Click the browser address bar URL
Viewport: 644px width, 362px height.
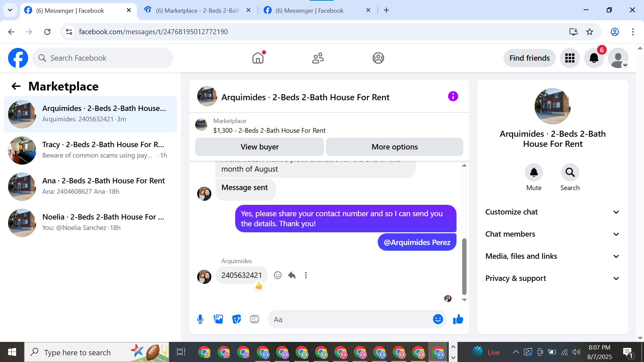(x=153, y=32)
